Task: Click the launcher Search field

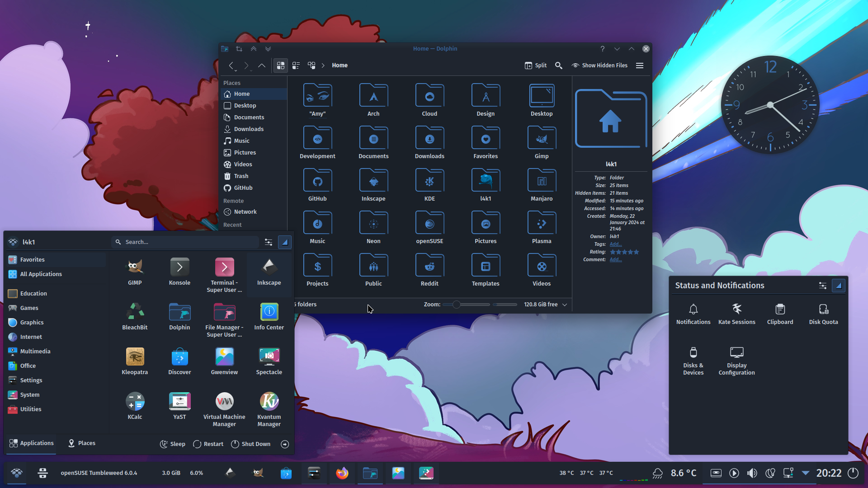Action: (x=185, y=242)
